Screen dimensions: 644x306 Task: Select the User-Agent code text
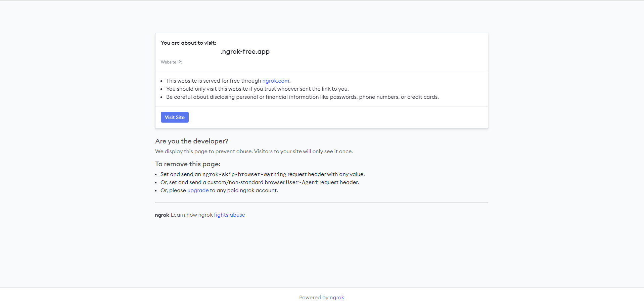302,182
